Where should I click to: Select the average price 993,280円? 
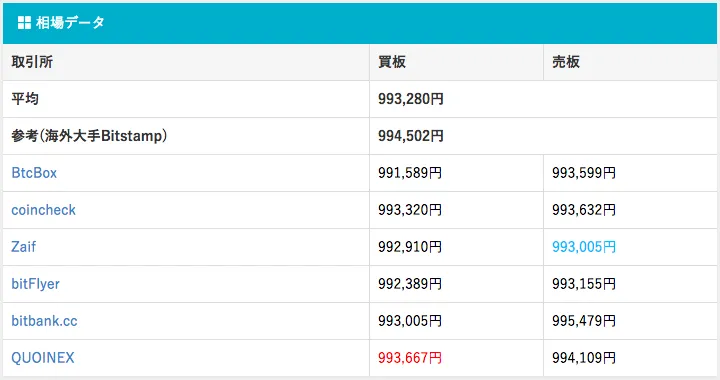[411, 99]
